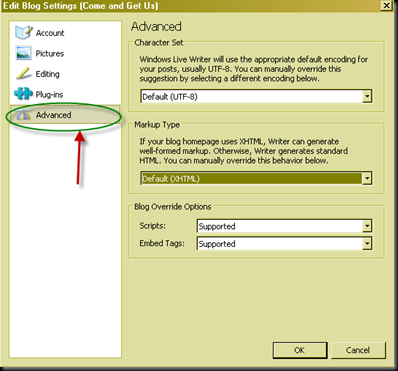Click the Editing pencil icon
398x371 pixels.
tap(24, 74)
